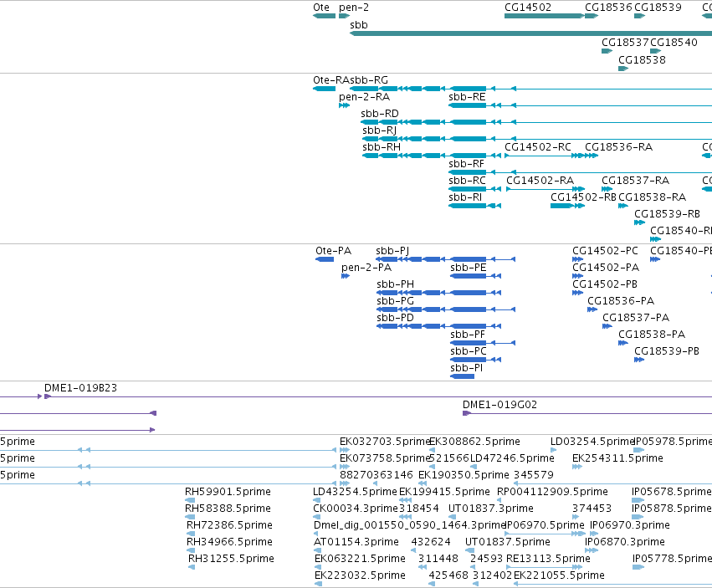Screen dimensions: 712x588
Task: Click the sbb-PC protein label
Action: tap(469, 351)
